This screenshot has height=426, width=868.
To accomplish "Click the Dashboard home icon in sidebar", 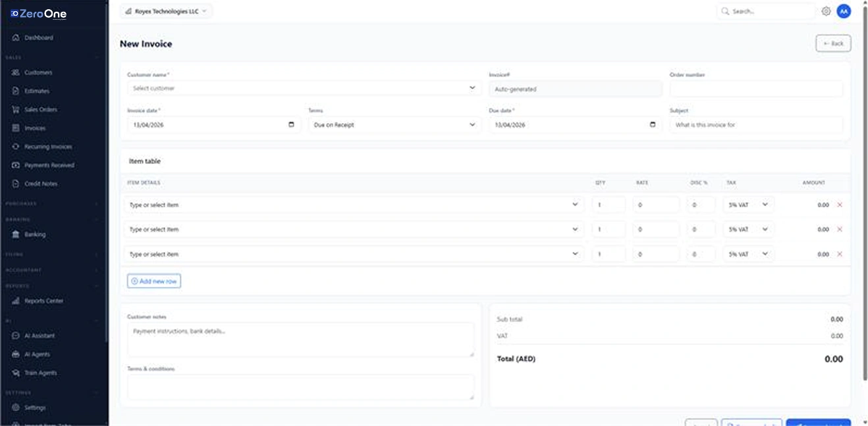I will point(16,38).
